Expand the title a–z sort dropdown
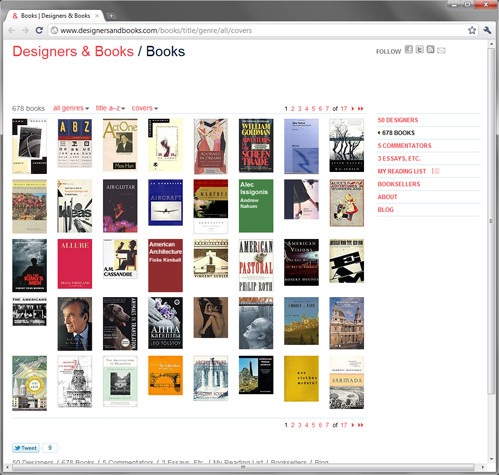This screenshot has height=475, width=499. (x=110, y=108)
